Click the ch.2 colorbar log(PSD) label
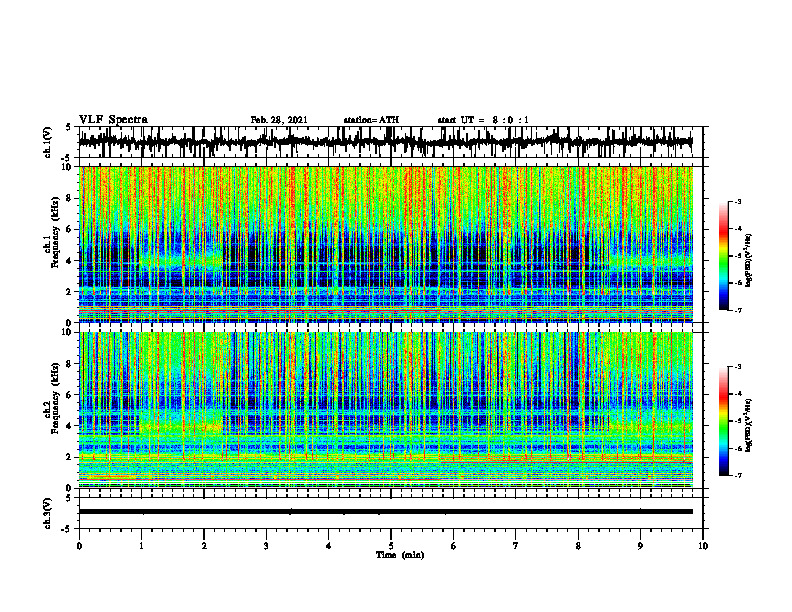 [749, 425]
